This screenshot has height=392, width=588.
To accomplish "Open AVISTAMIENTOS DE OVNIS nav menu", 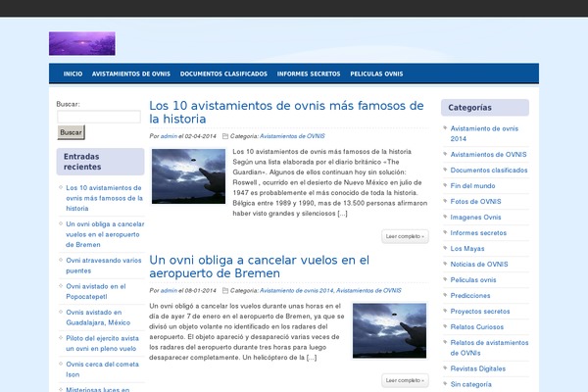I will [x=131, y=73].
